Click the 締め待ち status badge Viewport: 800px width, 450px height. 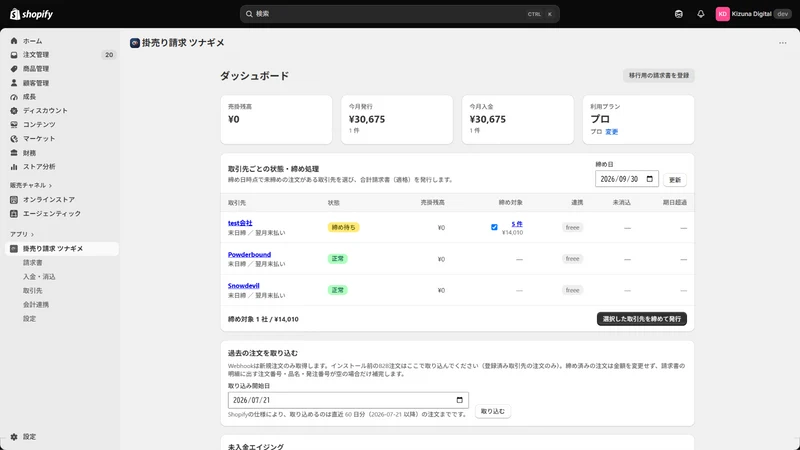pos(343,228)
